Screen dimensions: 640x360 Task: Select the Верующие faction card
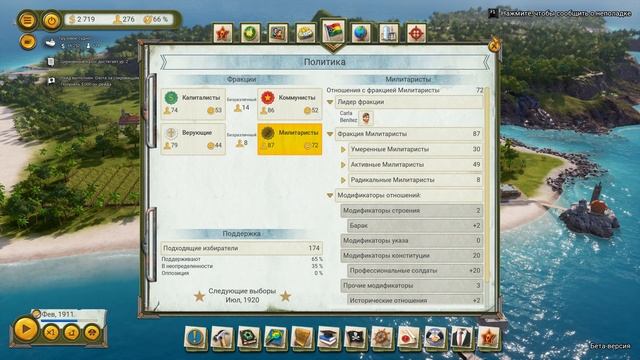coord(193,139)
